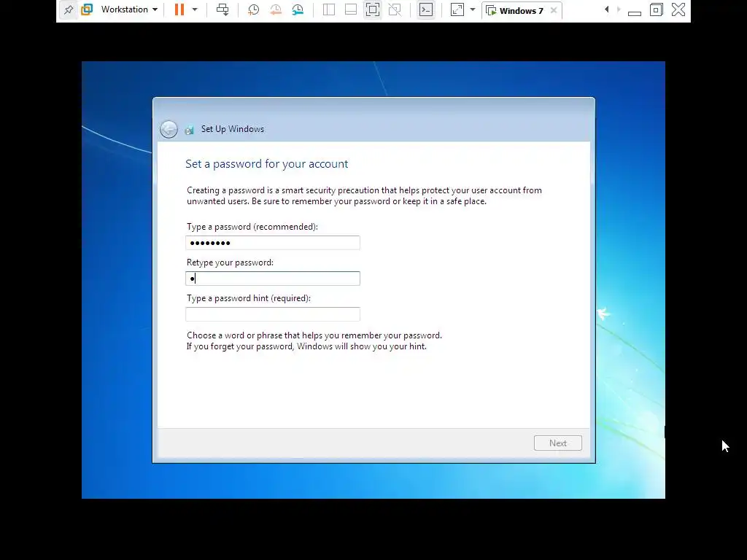Click the Unity mode icon
747x560 pixels.
pos(395,9)
